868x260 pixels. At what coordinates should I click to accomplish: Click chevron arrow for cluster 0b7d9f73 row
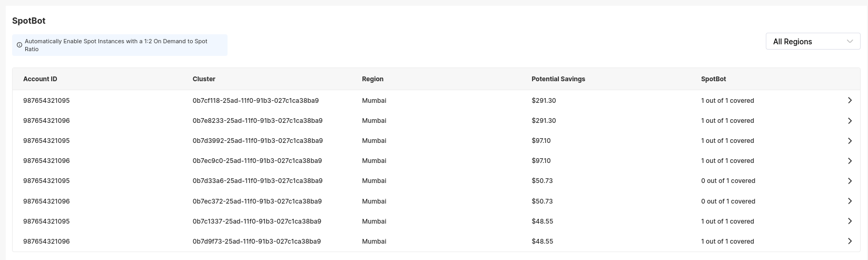click(849, 241)
